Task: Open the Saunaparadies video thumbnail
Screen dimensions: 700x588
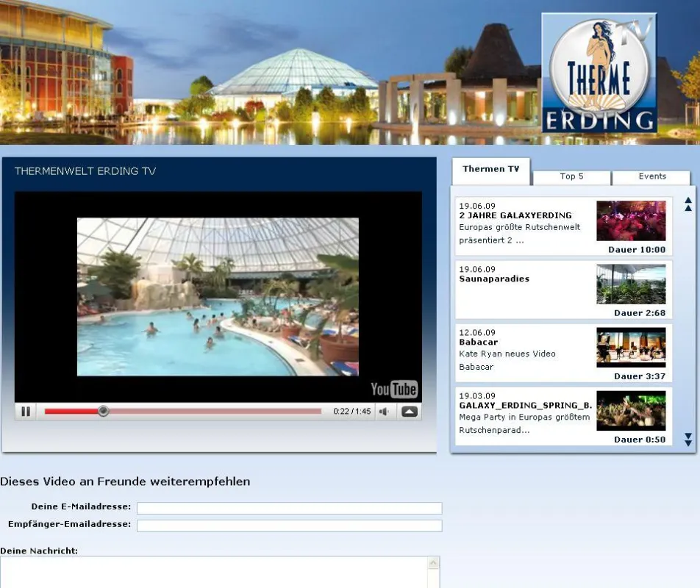Action: click(x=631, y=284)
